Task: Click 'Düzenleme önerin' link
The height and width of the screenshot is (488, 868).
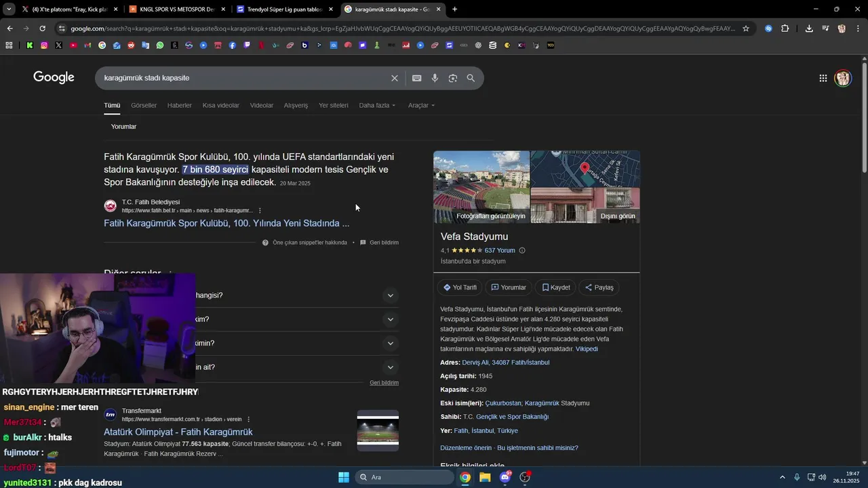Action: pyautogui.click(x=466, y=448)
